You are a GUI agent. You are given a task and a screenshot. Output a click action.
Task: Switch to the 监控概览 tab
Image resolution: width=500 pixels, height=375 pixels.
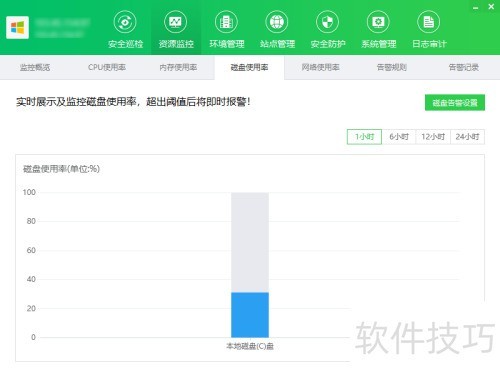click(35, 67)
